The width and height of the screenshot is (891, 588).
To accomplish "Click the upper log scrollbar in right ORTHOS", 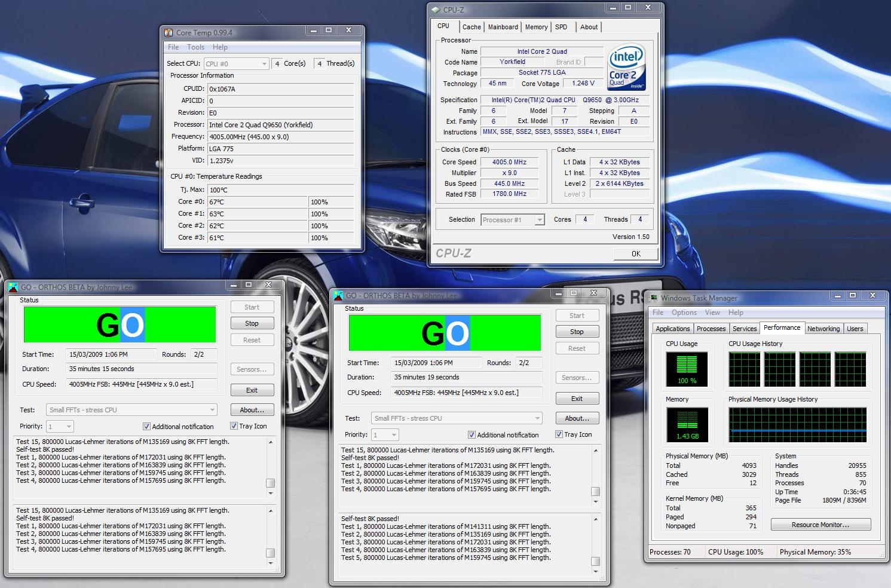I will pyautogui.click(x=596, y=476).
